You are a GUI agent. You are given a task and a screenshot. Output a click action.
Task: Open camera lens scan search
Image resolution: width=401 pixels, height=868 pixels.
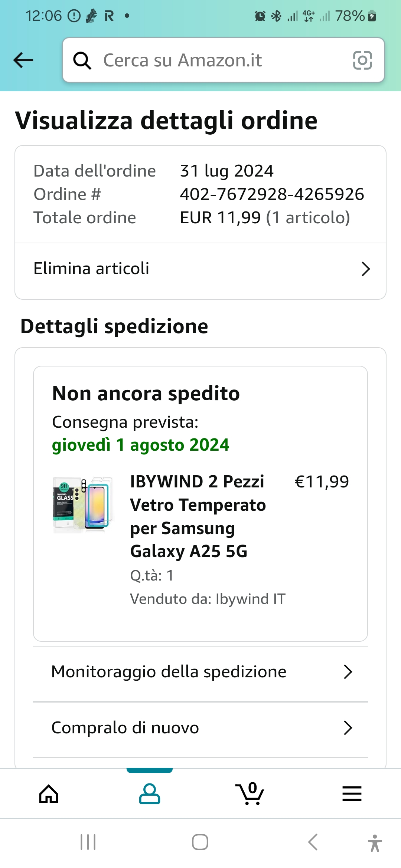(x=362, y=60)
